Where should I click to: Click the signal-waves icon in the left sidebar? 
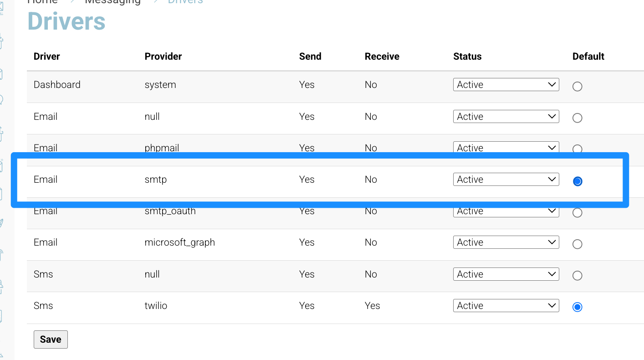[x=1, y=255]
